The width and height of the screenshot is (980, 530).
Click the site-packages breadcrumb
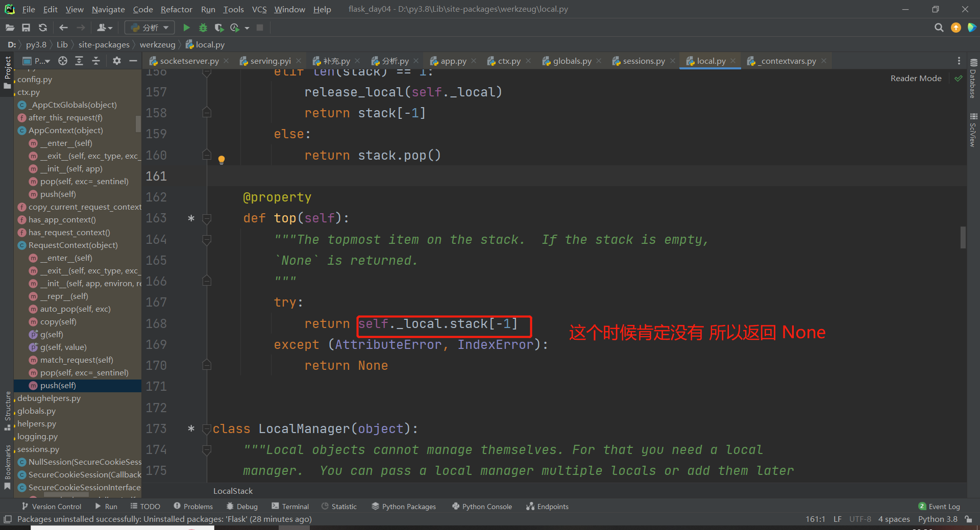pyautogui.click(x=104, y=45)
